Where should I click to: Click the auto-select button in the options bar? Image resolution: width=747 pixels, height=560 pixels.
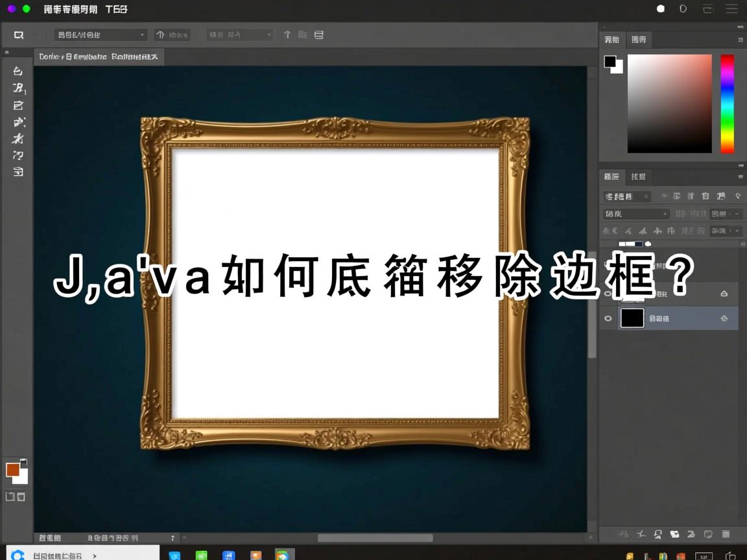tap(172, 34)
